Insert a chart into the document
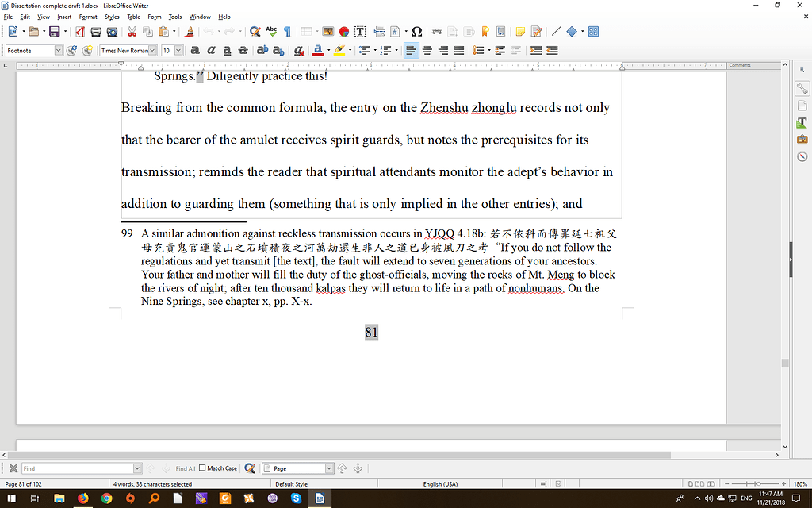 343,32
